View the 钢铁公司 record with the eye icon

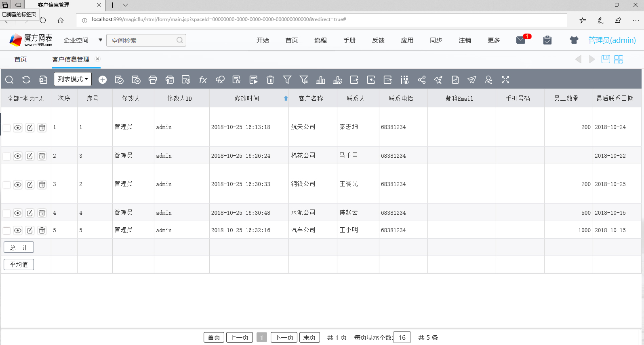click(18, 185)
